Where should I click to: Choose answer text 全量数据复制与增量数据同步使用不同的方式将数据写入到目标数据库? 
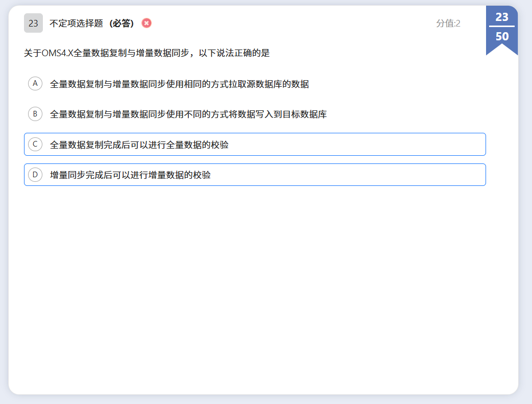[x=188, y=114]
